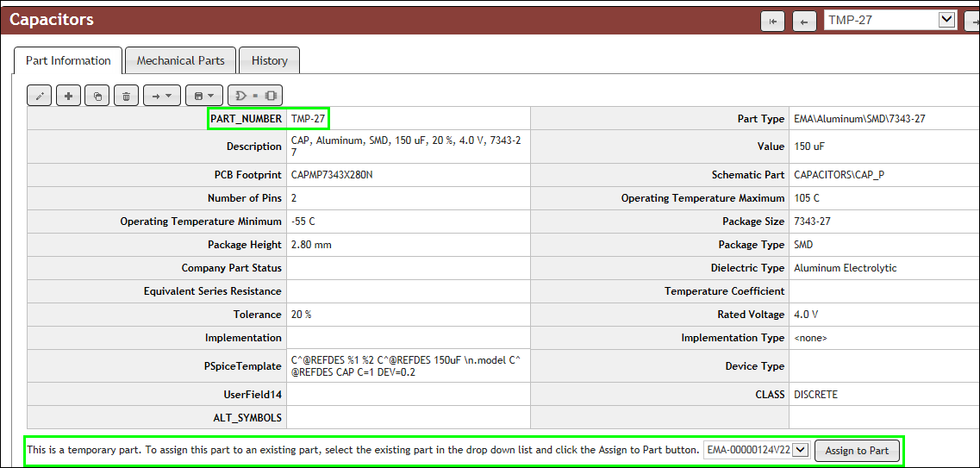This screenshot has height=468, width=980.
Task: Click the TMP-27 part number value
Action: point(308,119)
